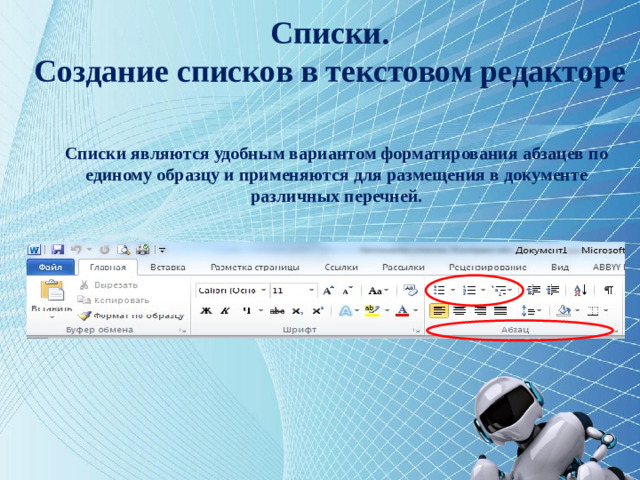This screenshot has width=640, height=480.
Task: Select Center alignment button
Action: (x=460, y=311)
